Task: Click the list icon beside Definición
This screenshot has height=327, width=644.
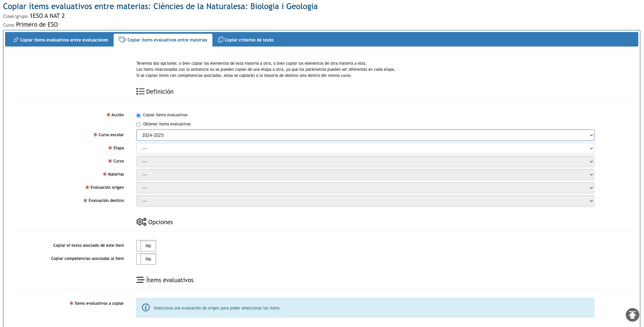Action: pos(140,91)
